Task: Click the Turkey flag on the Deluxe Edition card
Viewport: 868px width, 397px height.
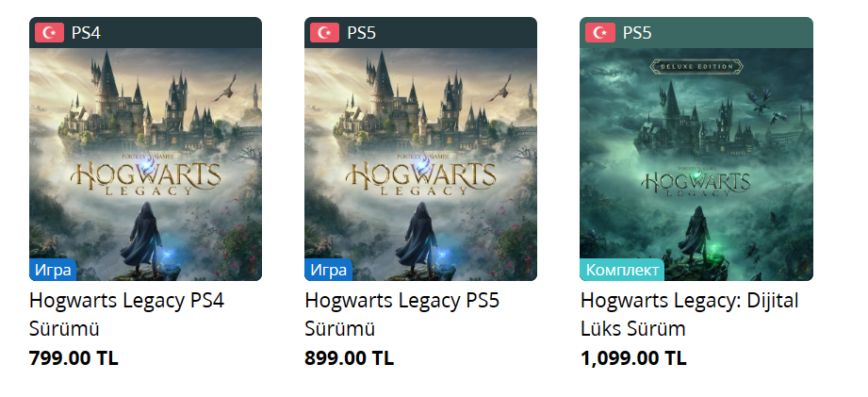Action: pyautogui.click(x=599, y=33)
